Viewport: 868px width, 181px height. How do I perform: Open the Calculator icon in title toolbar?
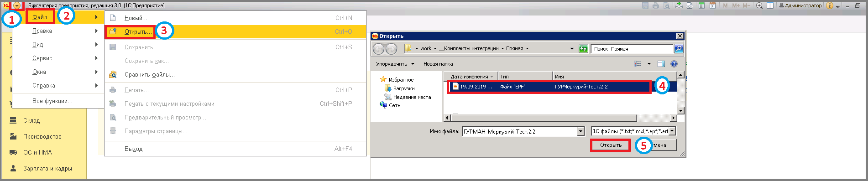[701, 5]
